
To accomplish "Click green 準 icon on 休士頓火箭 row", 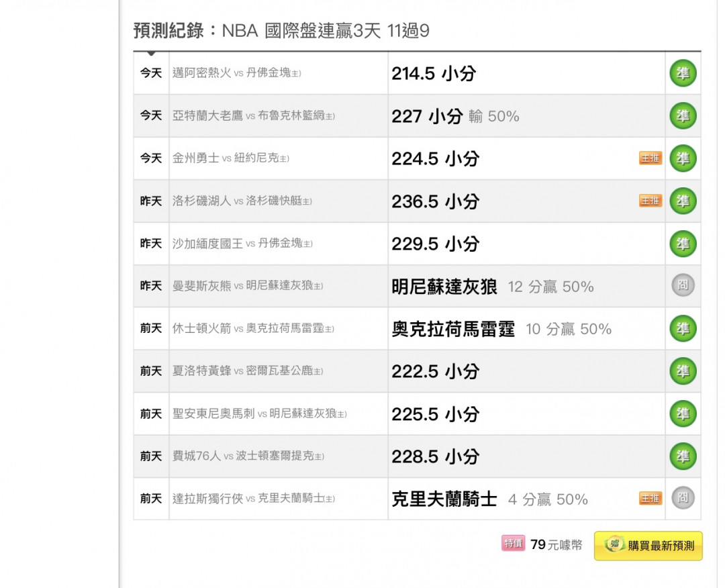I will click(x=683, y=329).
